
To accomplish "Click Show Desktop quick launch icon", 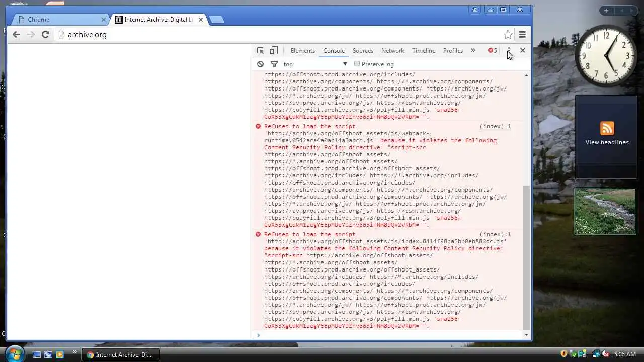I will click(x=37, y=354).
